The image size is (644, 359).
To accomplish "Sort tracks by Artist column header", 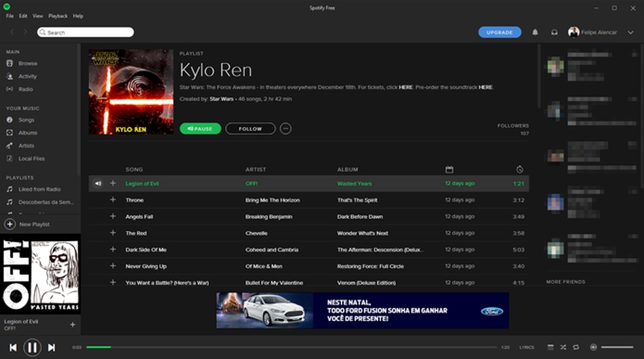I will (255, 170).
